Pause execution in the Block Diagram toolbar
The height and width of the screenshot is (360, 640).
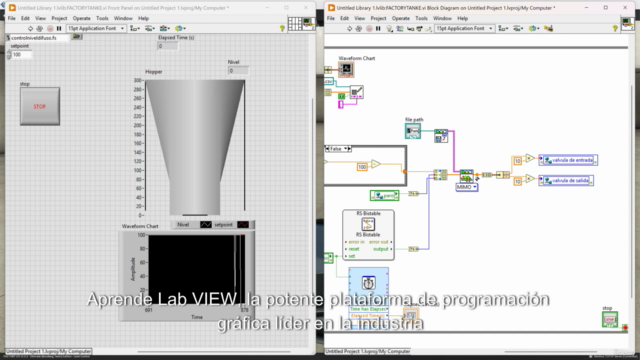coord(378,29)
